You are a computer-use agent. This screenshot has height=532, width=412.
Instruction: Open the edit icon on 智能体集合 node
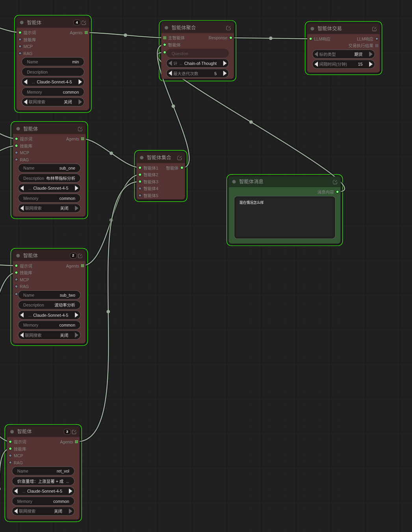tap(180, 158)
